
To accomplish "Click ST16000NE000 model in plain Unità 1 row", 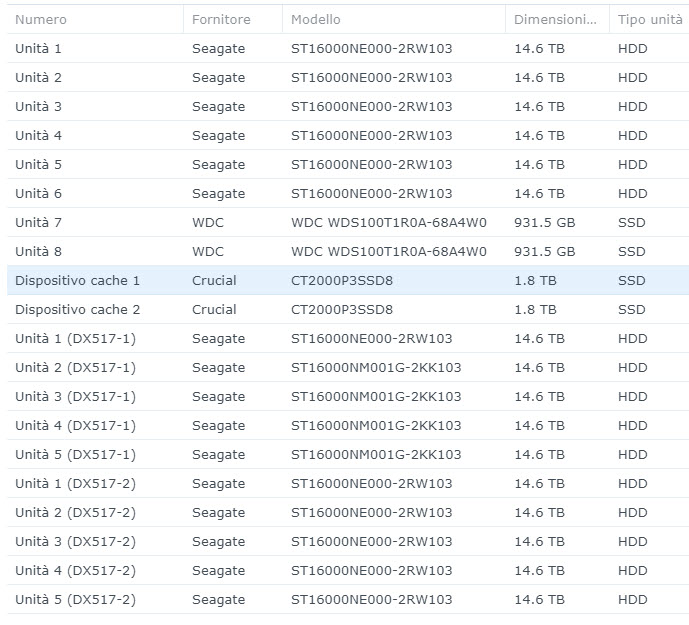I will (x=372, y=48).
